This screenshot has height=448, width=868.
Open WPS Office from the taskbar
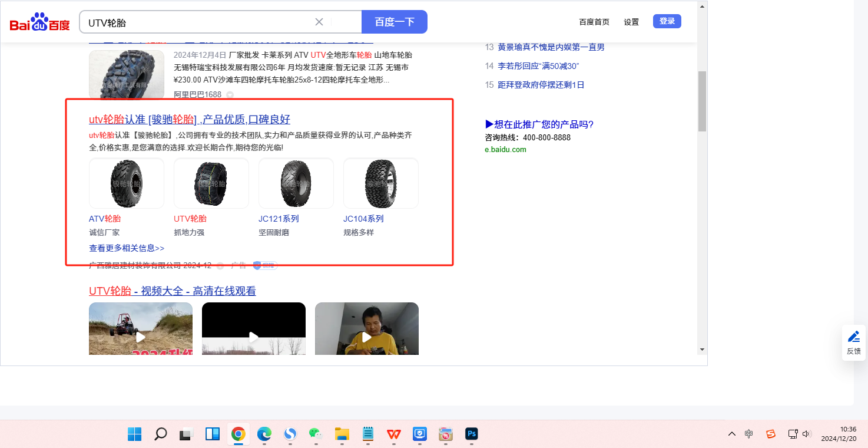click(x=393, y=434)
